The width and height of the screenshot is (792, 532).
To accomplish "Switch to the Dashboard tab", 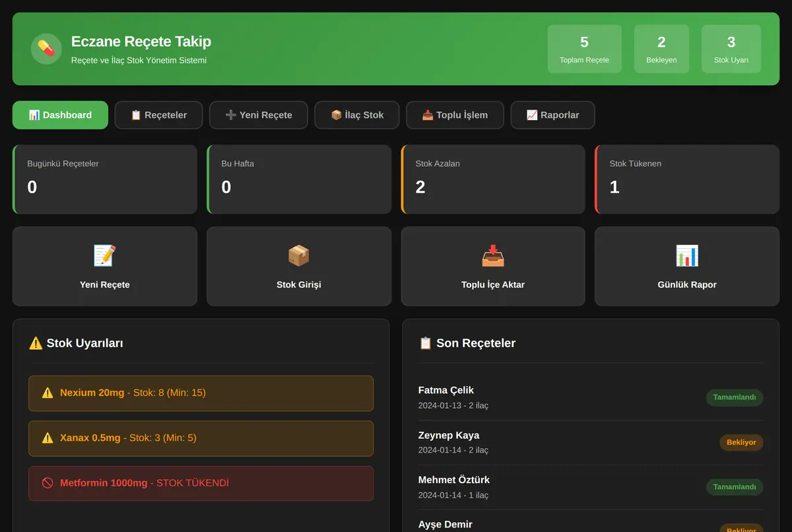I will (x=60, y=115).
